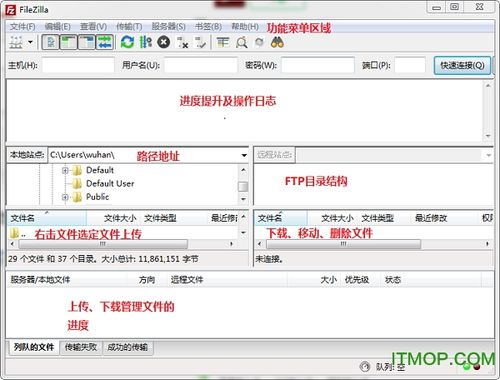Click local tree scrollbar down arrow
The image size is (500, 380).
point(243,199)
